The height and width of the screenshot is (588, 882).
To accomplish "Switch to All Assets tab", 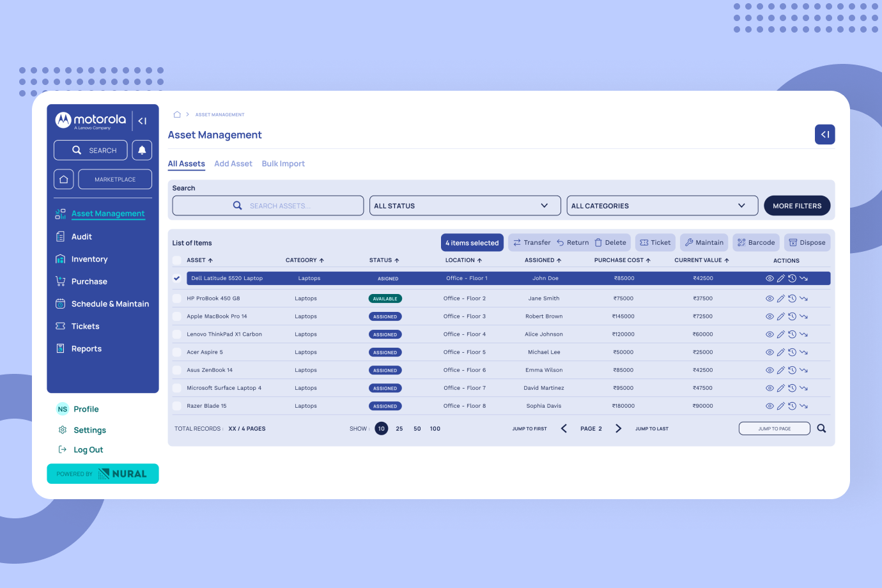I will (x=187, y=164).
